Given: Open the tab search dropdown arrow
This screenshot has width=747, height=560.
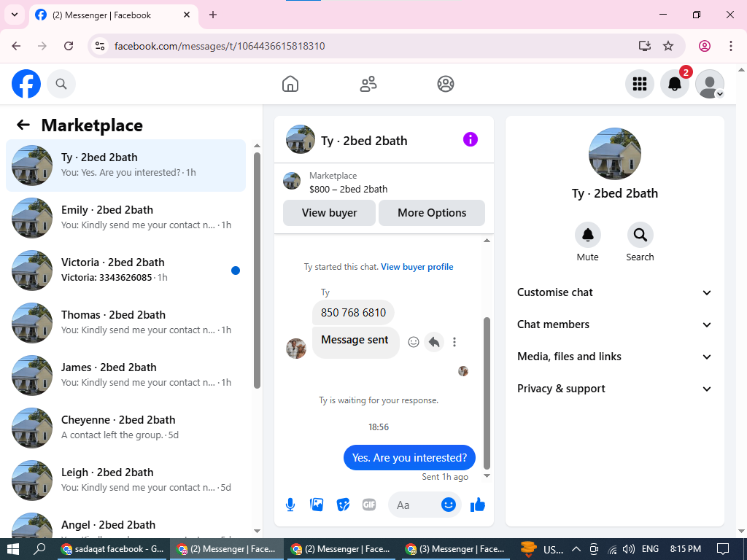Looking at the screenshot, I should (x=15, y=15).
